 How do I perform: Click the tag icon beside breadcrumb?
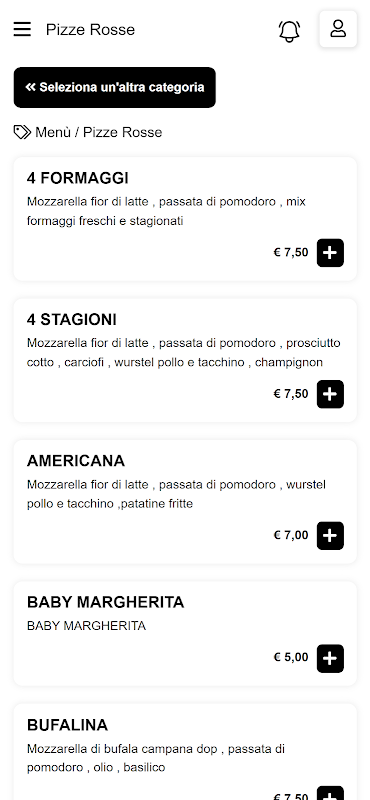[22, 133]
